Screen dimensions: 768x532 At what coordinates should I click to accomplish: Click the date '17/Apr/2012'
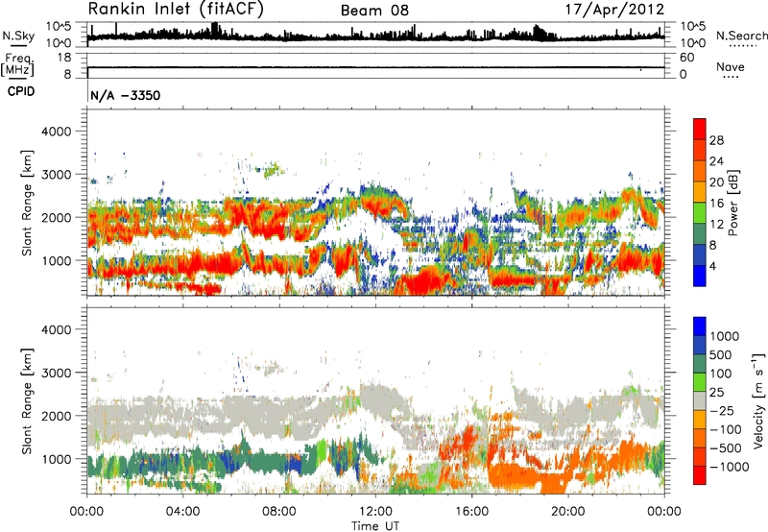615,10
